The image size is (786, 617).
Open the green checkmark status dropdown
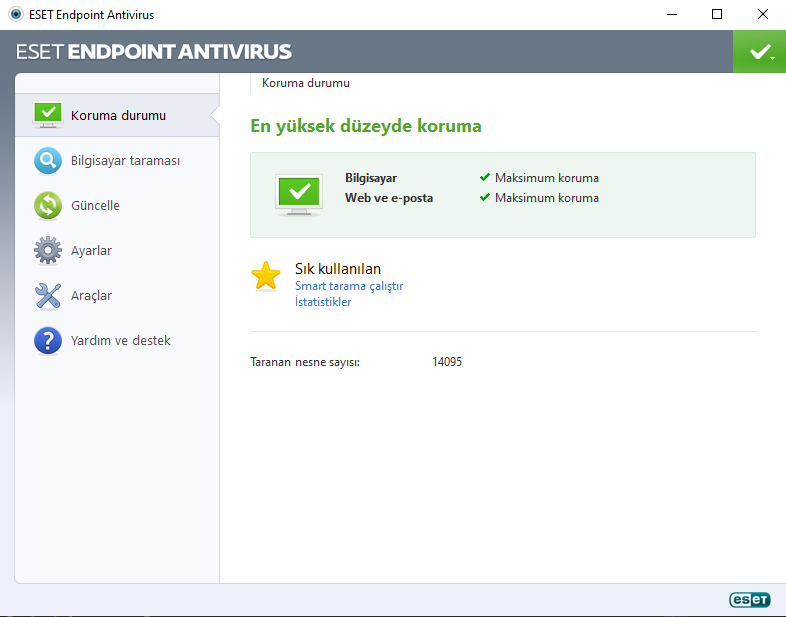click(760, 51)
